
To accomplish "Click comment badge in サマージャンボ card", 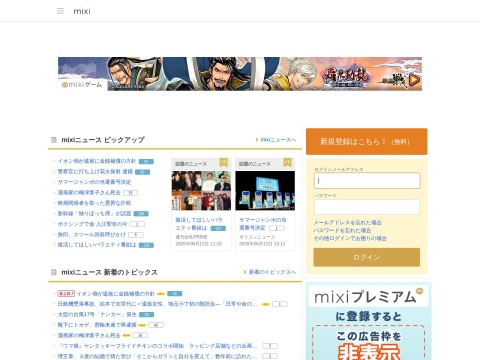I will click(x=277, y=228).
